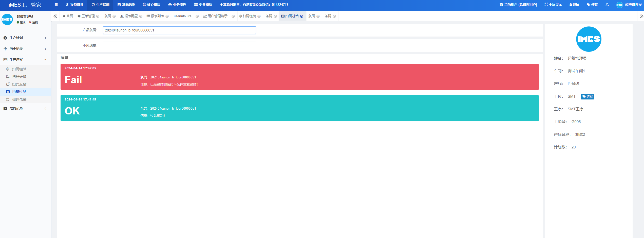
Task: Click the notification bell icon
Action: [607, 5]
